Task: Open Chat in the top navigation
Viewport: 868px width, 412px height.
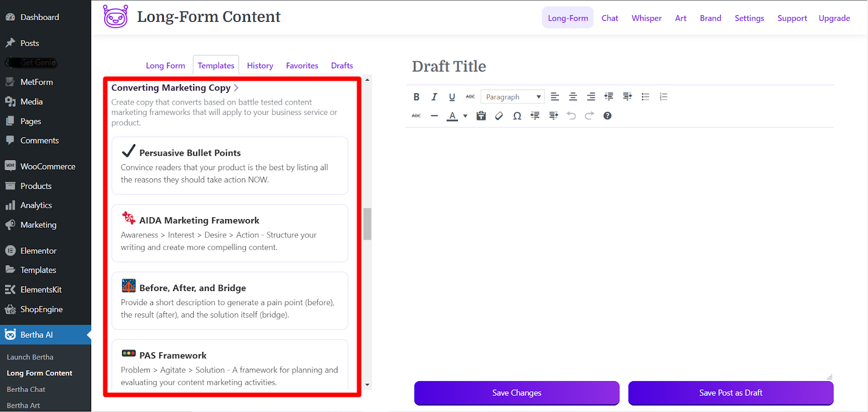Action: pos(610,18)
